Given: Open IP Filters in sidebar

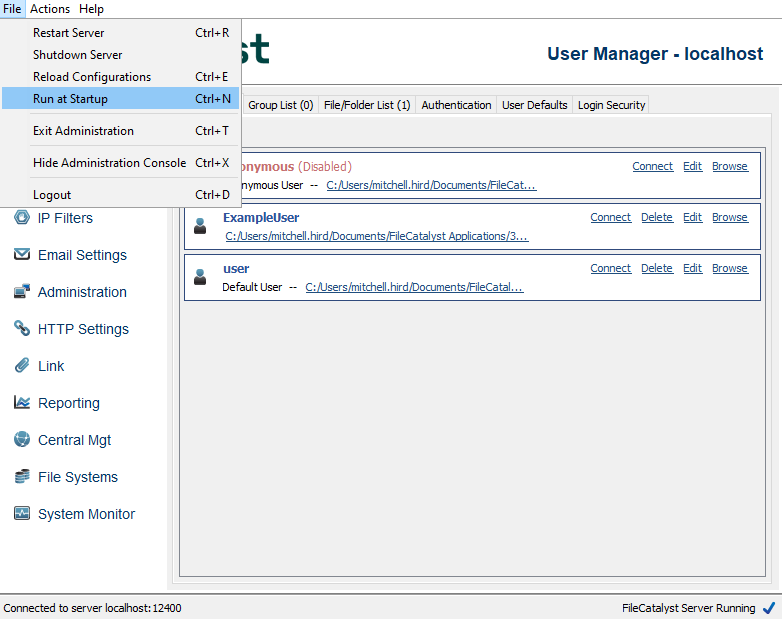Looking at the screenshot, I should (65, 218).
